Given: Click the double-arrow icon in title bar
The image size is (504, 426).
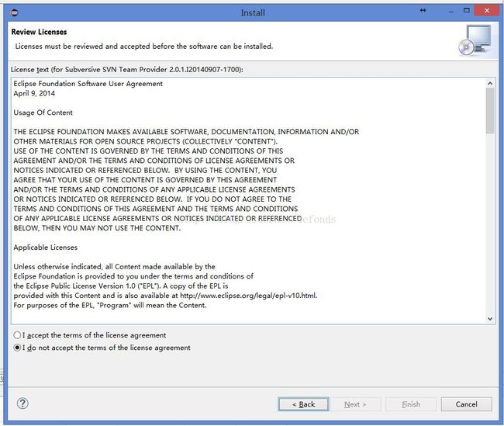Looking at the screenshot, I should coord(423,10).
